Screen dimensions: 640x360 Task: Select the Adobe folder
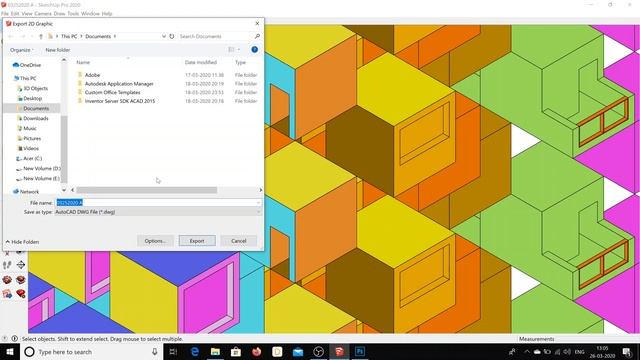click(x=92, y=75)
